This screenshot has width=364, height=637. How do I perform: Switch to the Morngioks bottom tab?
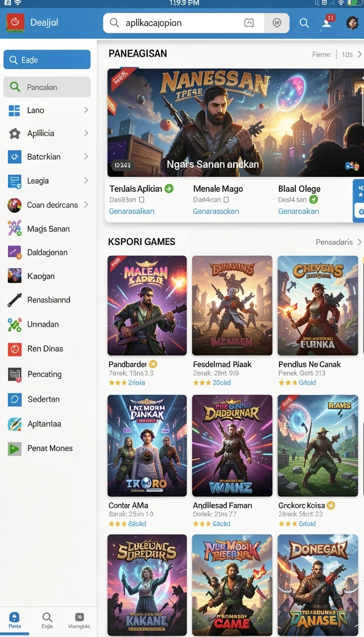pyautogui.click(x=79, y=620)
